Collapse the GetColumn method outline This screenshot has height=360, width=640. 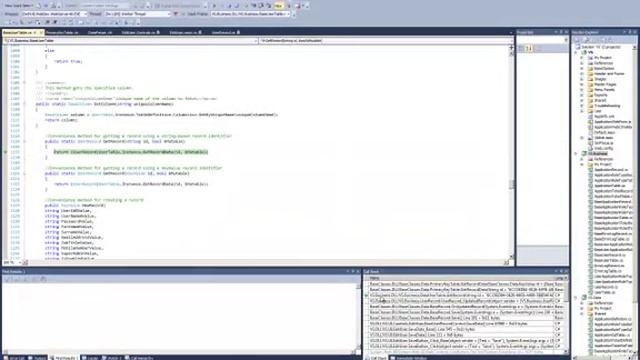[x=24, y=104]
